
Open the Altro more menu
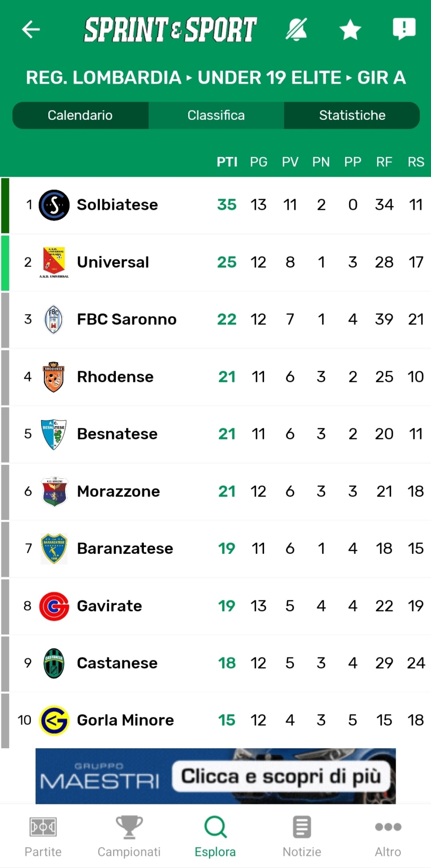click(388, 827)
